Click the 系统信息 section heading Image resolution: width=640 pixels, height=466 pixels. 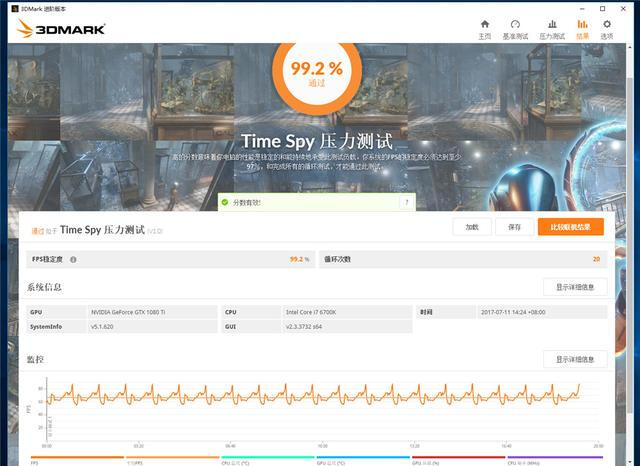pyautogui.click(x=44, y=287)
